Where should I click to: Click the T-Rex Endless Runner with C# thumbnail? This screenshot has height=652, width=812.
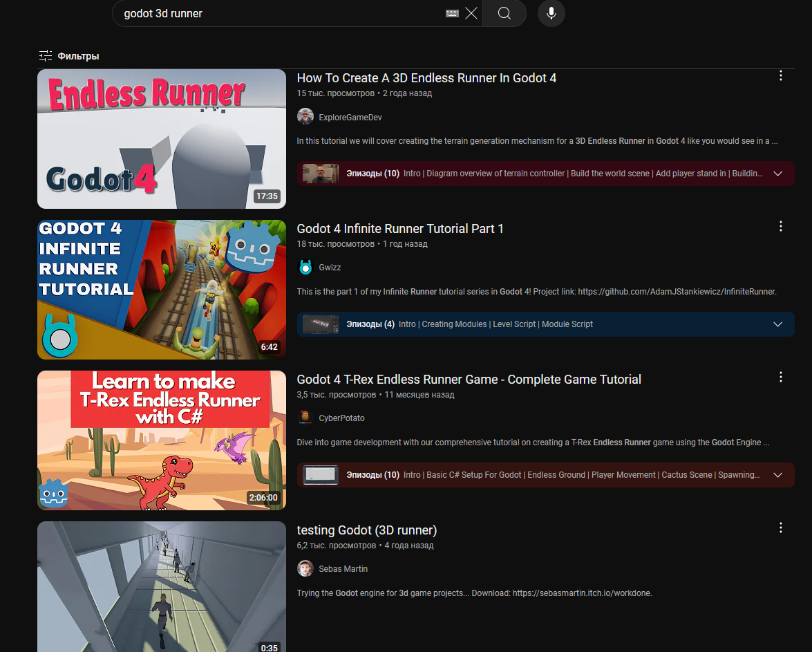(x=162, y=440)
